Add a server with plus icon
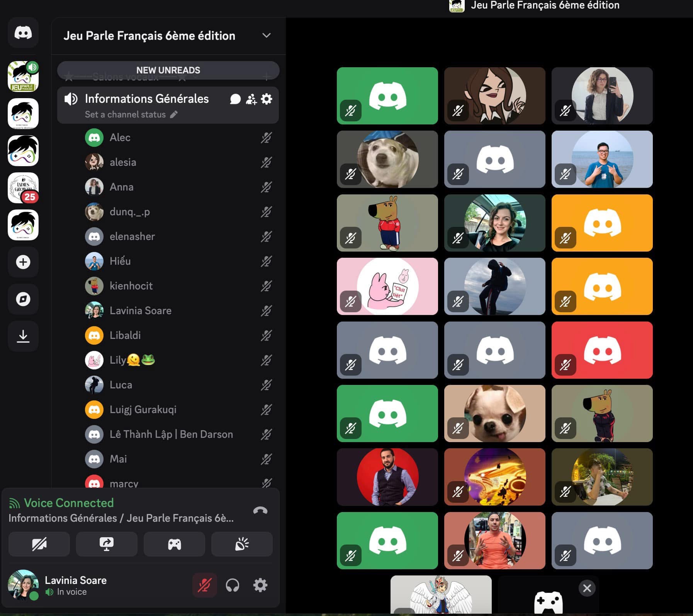Image resolution: width=693 pixels, height=616 pixels. (x=23, y=262)
